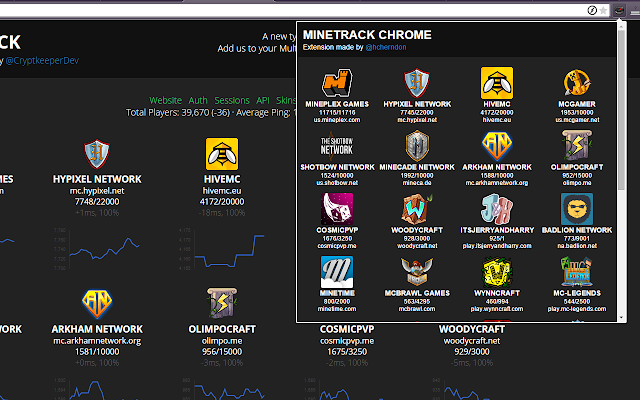Click the Total Players count text
The width and height of the screenshot is (640, 400).
point(178,113)
